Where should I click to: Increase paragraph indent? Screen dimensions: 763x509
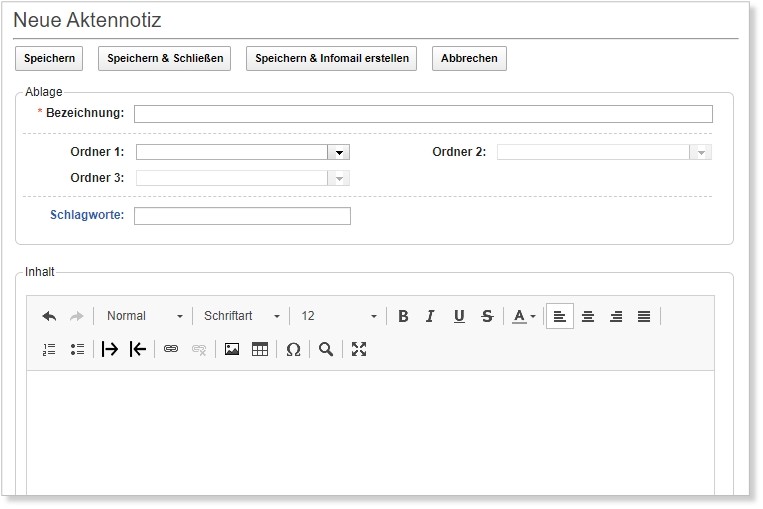(x=110, y=349)
